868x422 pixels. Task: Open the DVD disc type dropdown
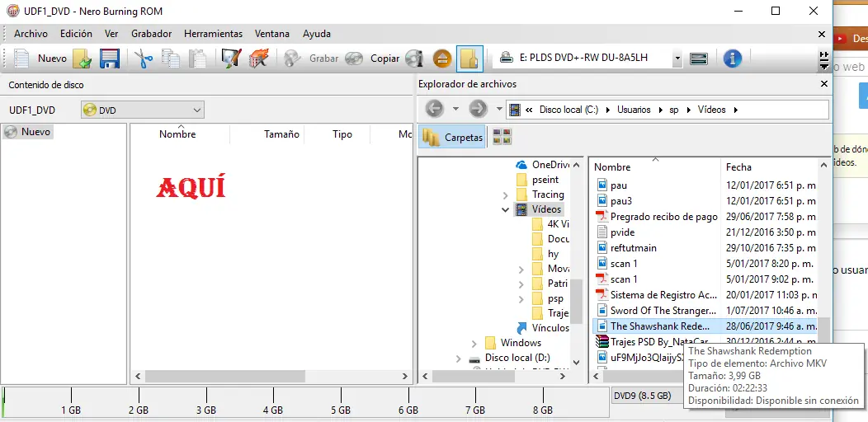[x=142, y=110]
